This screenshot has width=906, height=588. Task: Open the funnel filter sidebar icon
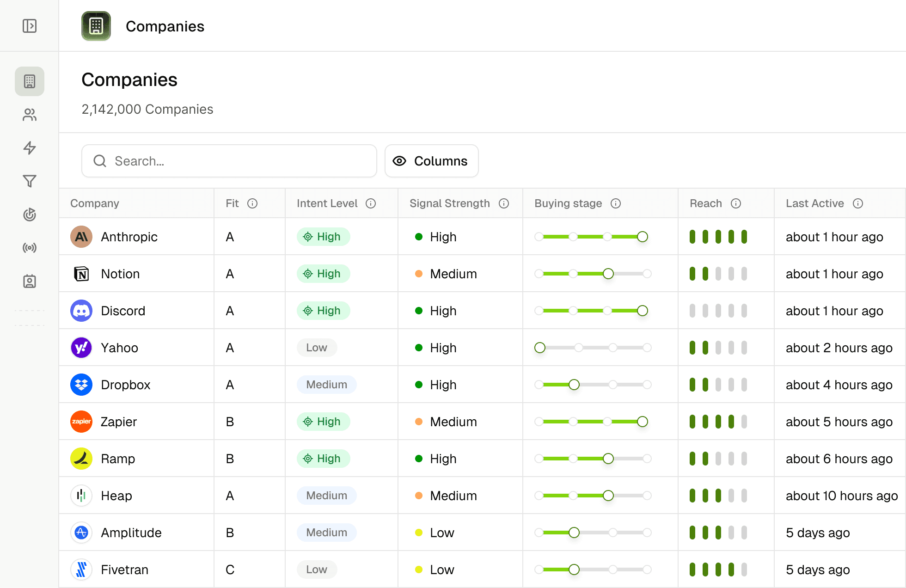(x=30, y=181)
